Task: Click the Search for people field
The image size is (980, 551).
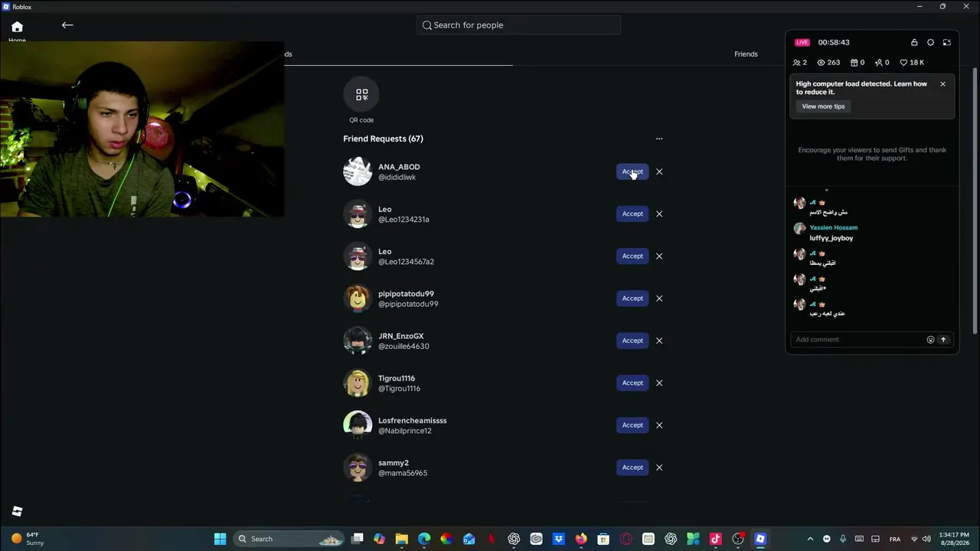Action: [518, 25]
